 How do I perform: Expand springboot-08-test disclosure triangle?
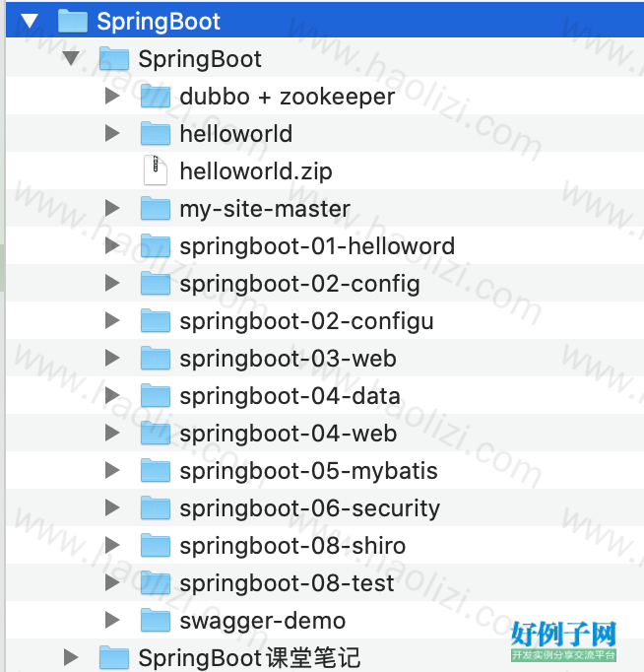[112, 582]
